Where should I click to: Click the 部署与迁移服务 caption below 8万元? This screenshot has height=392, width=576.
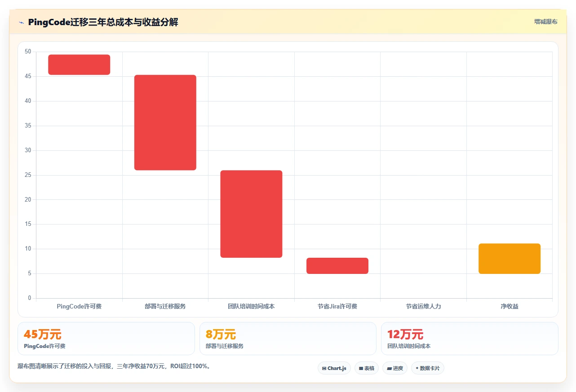point(225,346)
